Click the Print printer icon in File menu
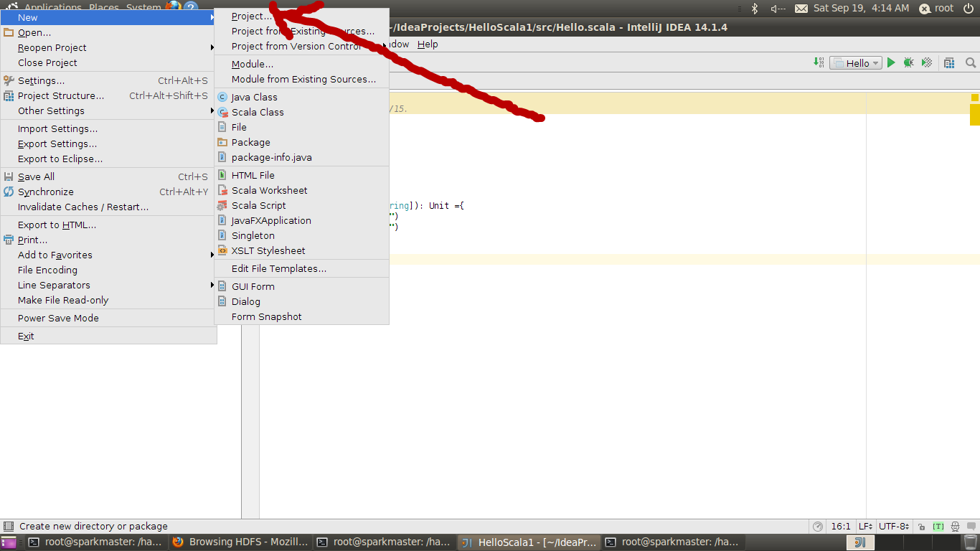The width and height of the screenshot is (980, 551). [9, 240]
